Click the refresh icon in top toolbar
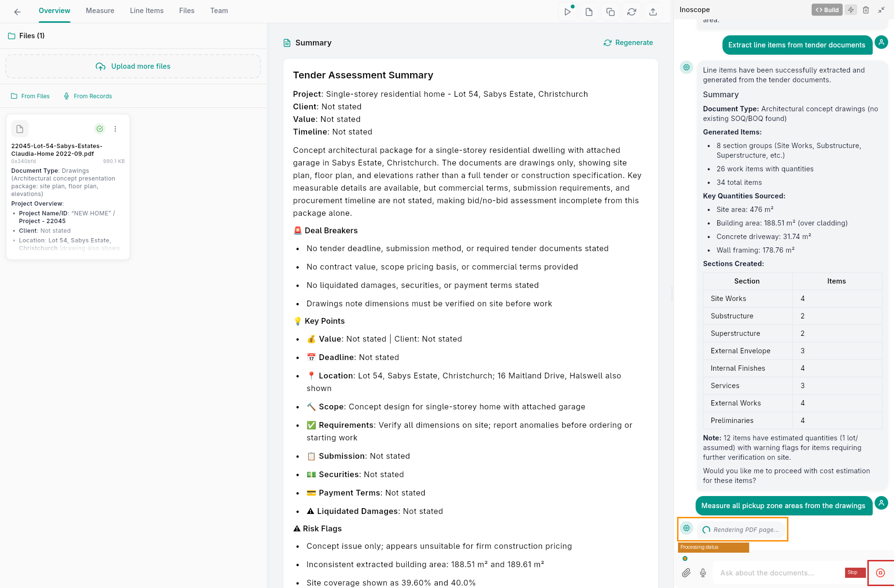 tap(632, 12)
